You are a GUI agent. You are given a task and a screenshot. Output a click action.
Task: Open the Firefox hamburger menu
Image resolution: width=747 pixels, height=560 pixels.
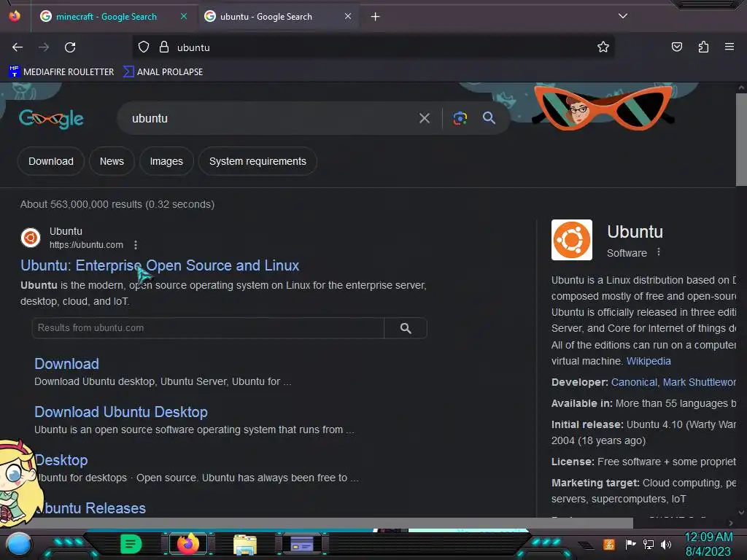click(x=729, y=47)
